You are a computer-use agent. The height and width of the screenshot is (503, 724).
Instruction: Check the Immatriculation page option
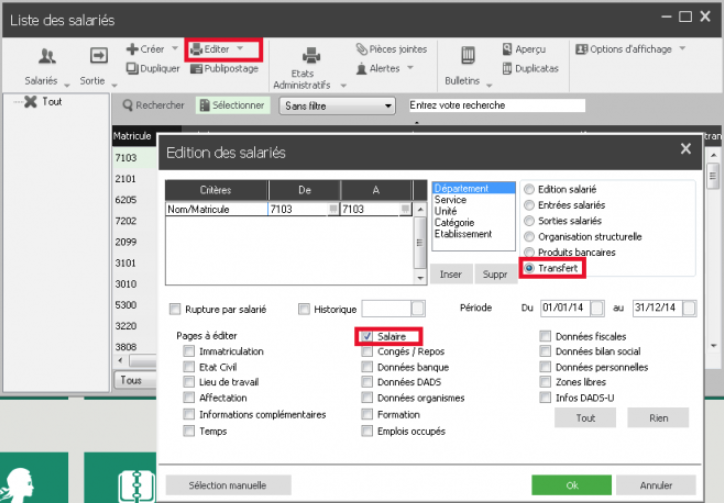click(189, 352)
